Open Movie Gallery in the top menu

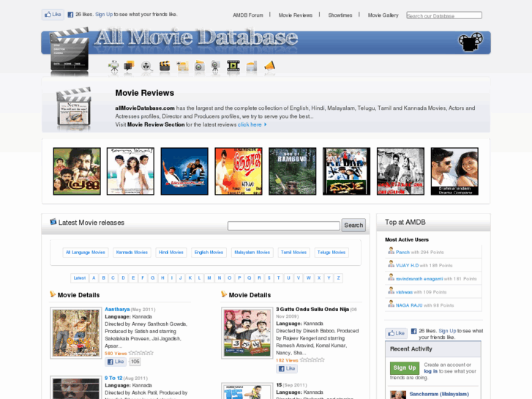[x=383, y=15]
